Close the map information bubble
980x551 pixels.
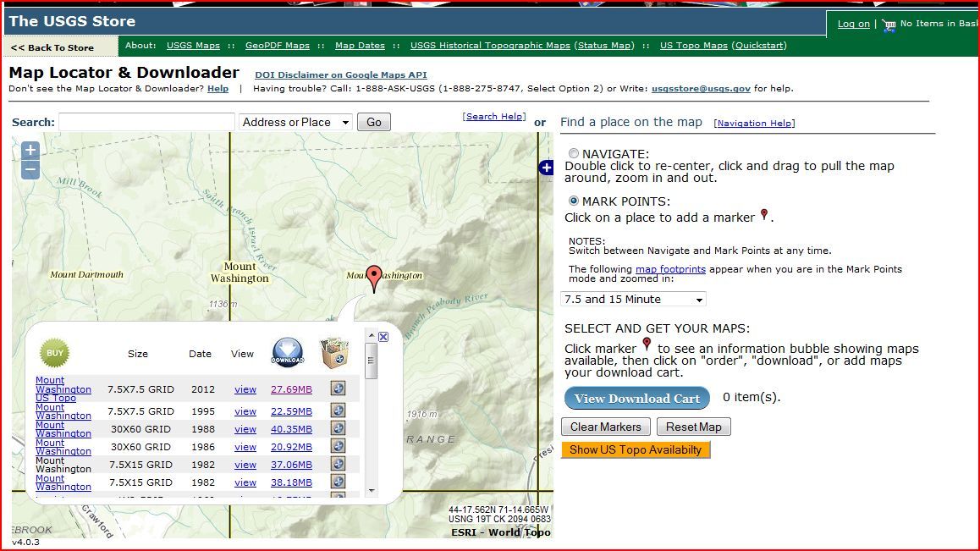pyautogui.click(x=383, y=337)
